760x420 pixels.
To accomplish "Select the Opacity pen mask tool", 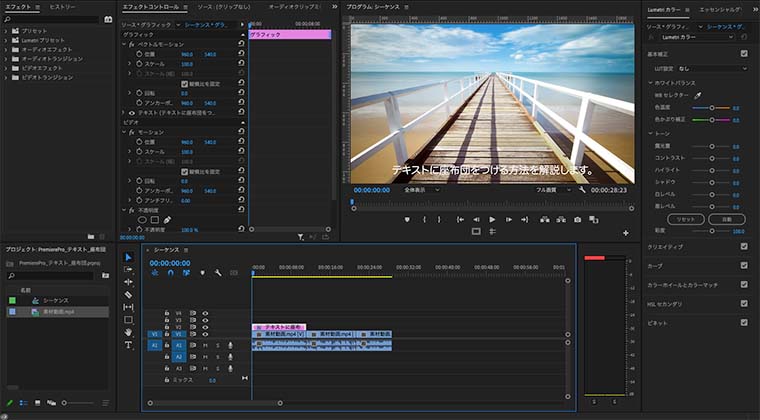I will [167, 220].
